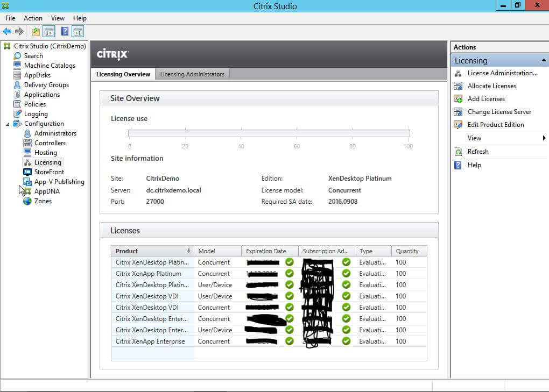
Task: Click edition value XenDesktop Platinum
Action: [x=360, y=179]
